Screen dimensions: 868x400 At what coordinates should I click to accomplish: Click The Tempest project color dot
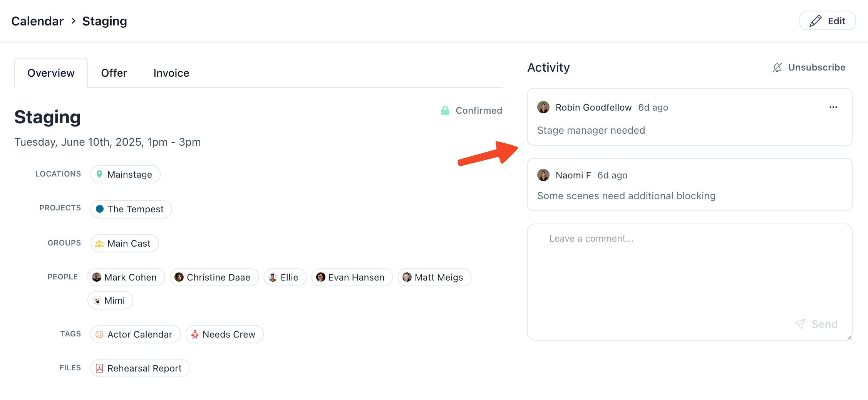click(100, 209)
